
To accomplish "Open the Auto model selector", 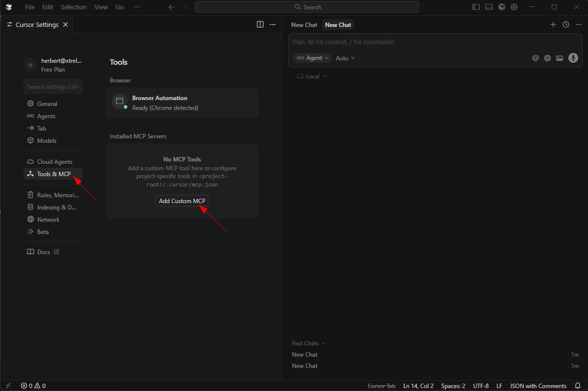I will coord(345,58).
